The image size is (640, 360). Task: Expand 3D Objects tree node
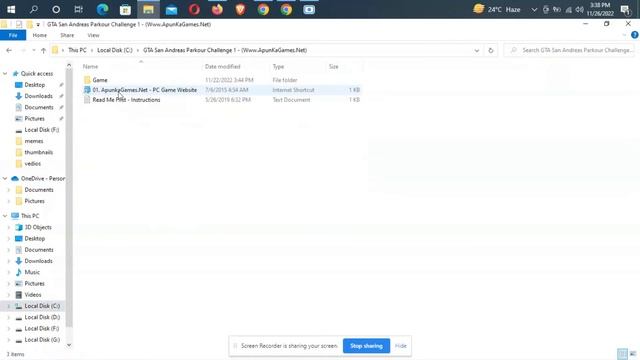tap(9, 227)
